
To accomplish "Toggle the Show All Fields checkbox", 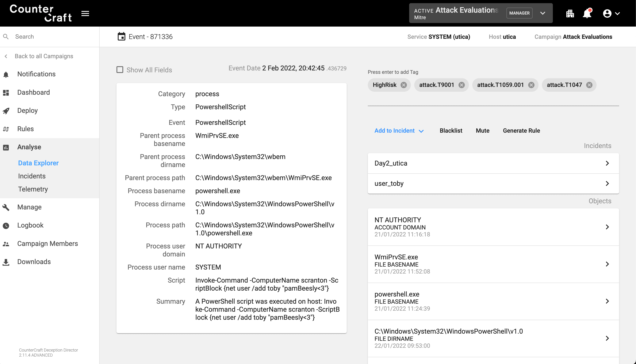I will [x=120, y=70].
